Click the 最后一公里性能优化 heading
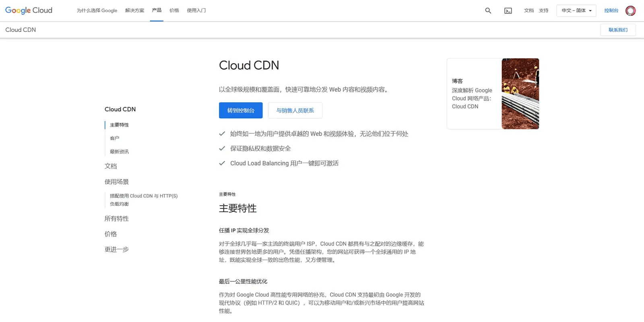 tap(243, 281)
